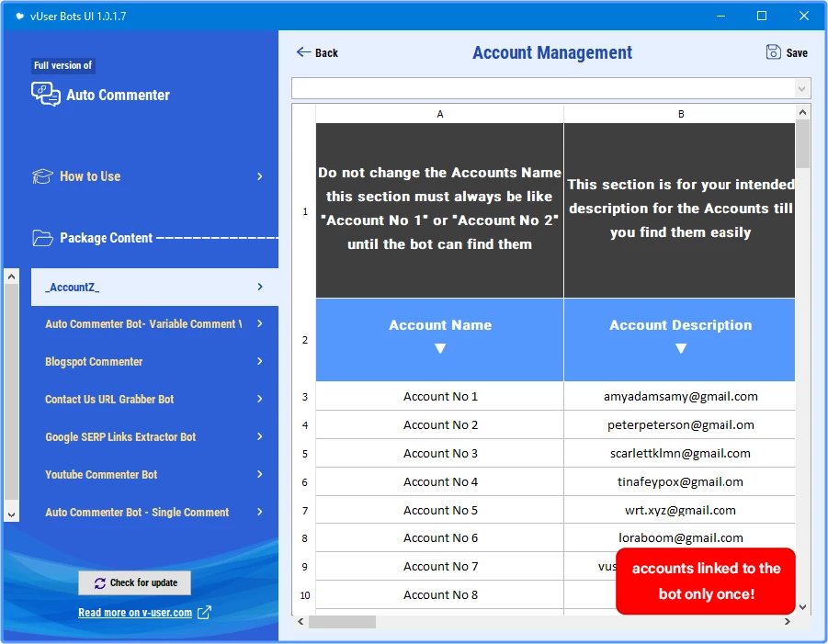The width and height of the screenshot is (828, 644).
Task: Select cell 'scarlettklmn@gmail.com'
Action: [x=680, y=454]
